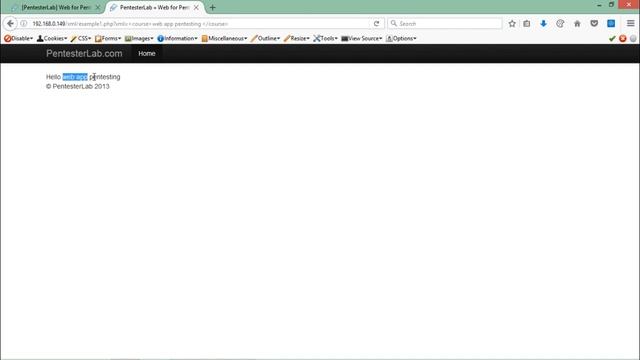Open a new tab with the plus button
The image size is (640, 360).
(x=212, y=7)
